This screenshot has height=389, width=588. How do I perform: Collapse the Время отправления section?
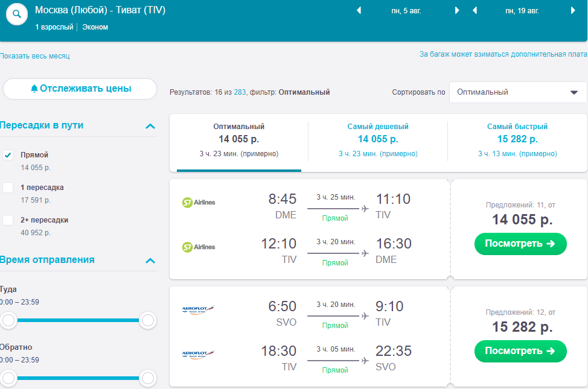click(150, 261)
